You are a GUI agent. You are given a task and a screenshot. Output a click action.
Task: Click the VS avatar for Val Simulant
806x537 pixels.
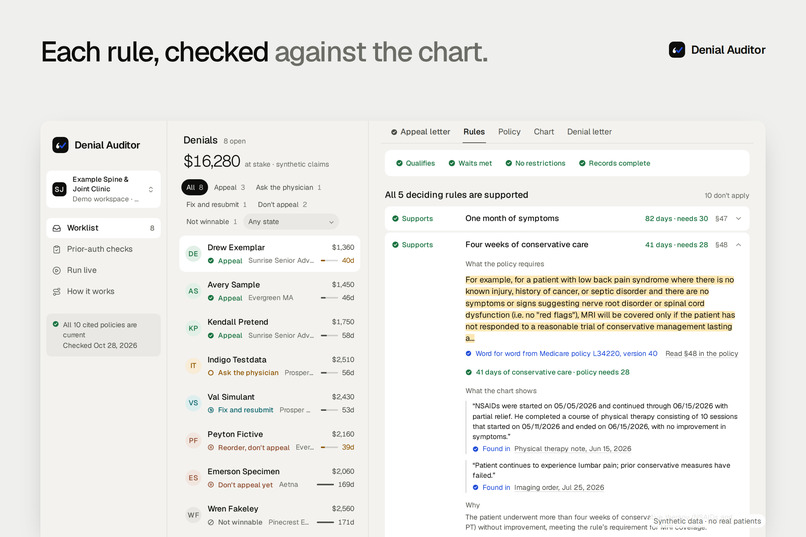point(193,403)
